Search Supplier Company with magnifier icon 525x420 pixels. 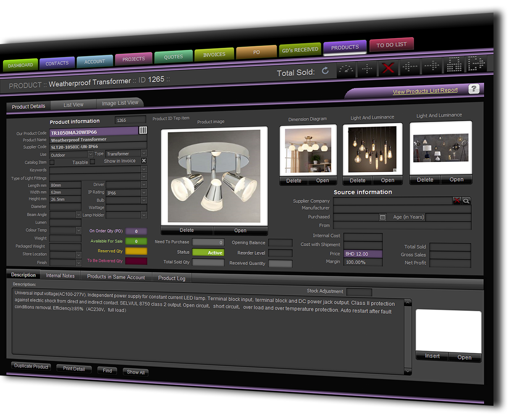tap(466, 201)
